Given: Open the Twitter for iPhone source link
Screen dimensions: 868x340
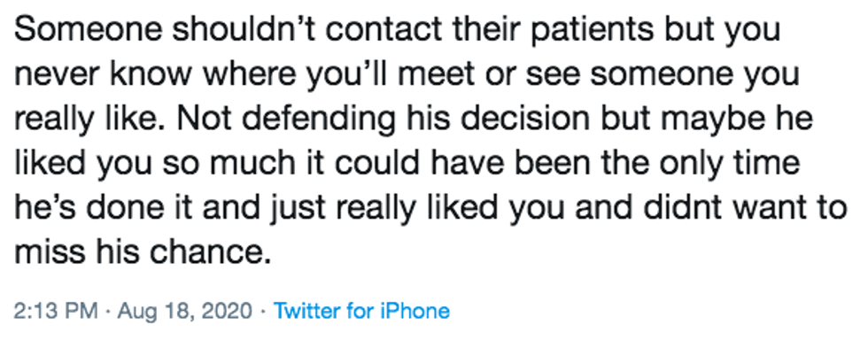Looking at the screenshot, I should point(361,311).
